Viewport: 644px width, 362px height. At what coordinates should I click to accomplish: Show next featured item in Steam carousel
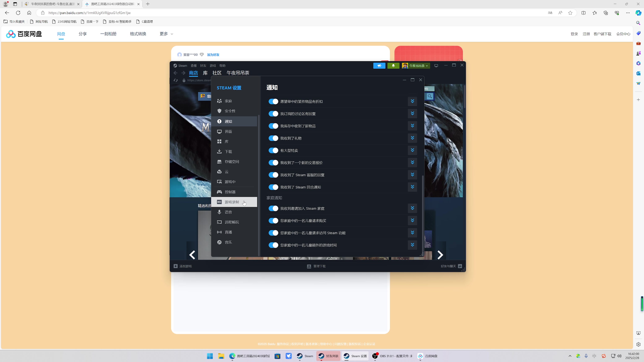[x=440, y=255]
